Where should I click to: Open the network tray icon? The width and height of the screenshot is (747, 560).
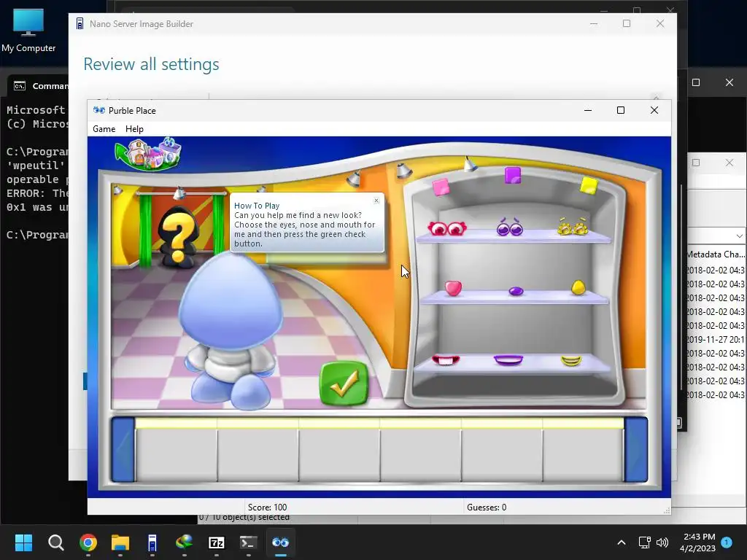(x=644, y=542)
